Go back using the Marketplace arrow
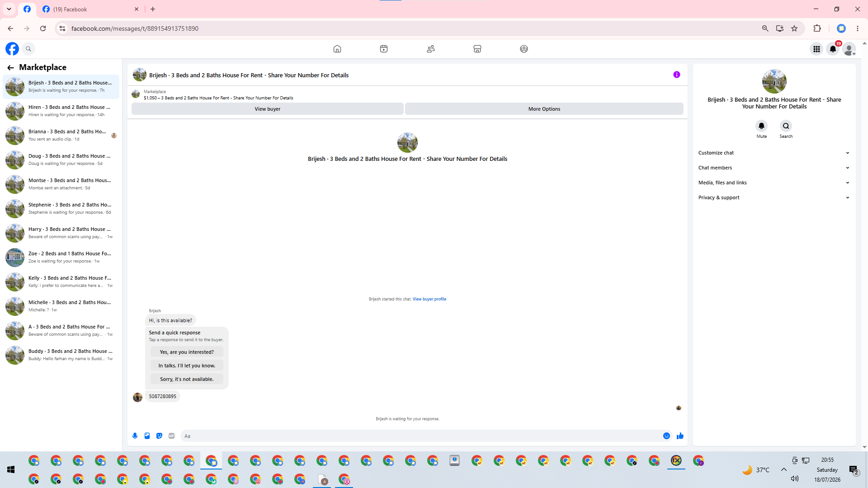Screen dimensions: 868x488 [x=10, y=67]
